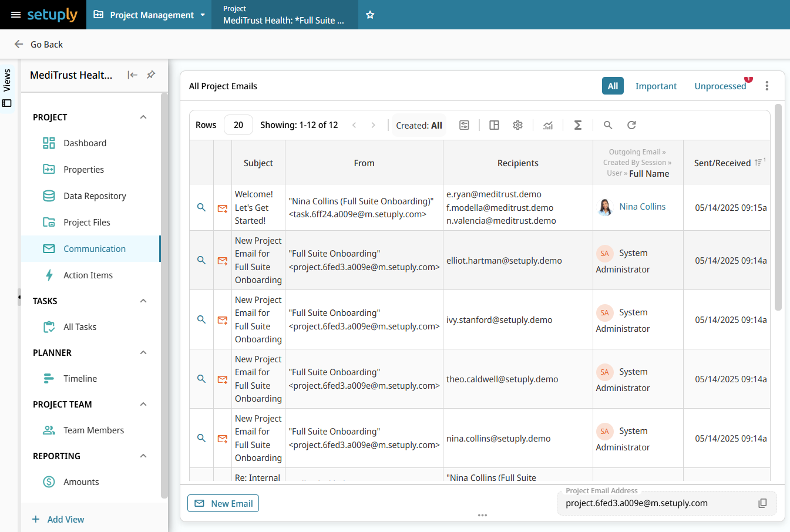The image size is (790, 532).
Task: Click the sigma summary icon
Action: [577, 125]
